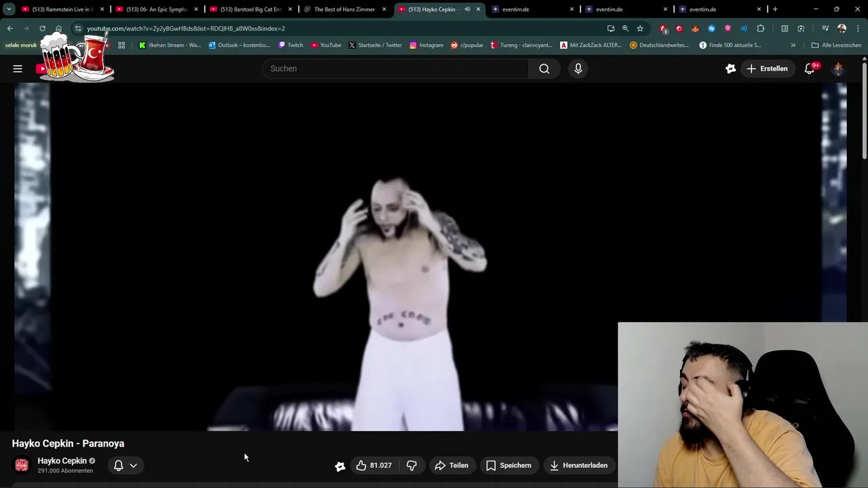The width and height of the screenshot is (868, 488).
Task: Click the MetaMask fox extension icon
Action: [695, 28]
